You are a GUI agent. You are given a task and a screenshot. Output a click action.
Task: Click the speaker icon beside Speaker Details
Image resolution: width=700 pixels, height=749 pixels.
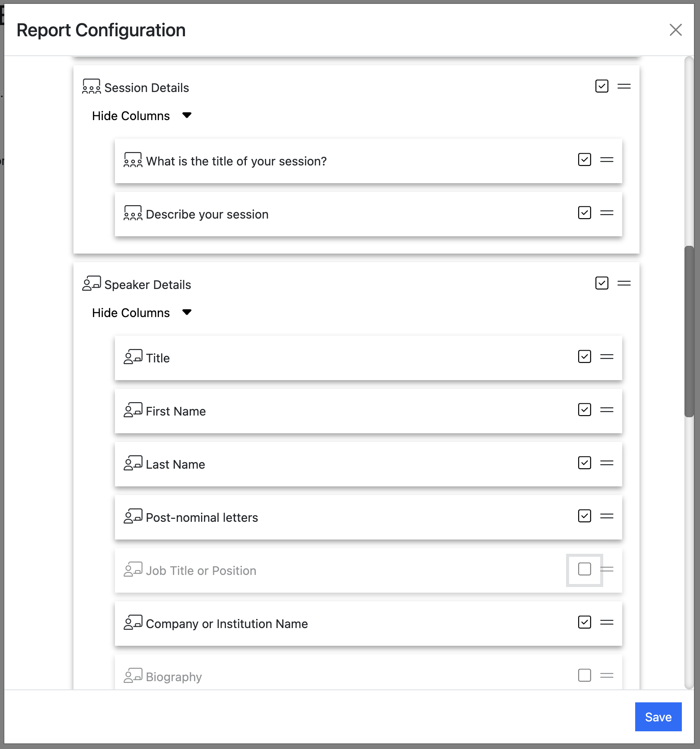(x=91, y=284)
